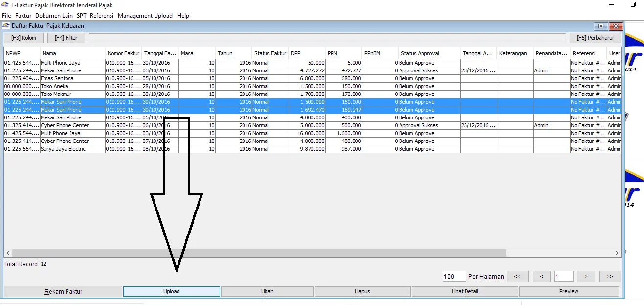The width and height of the screenshot is (644, 305).
Task: Click the [F4] Filter button
Action: 66,38
